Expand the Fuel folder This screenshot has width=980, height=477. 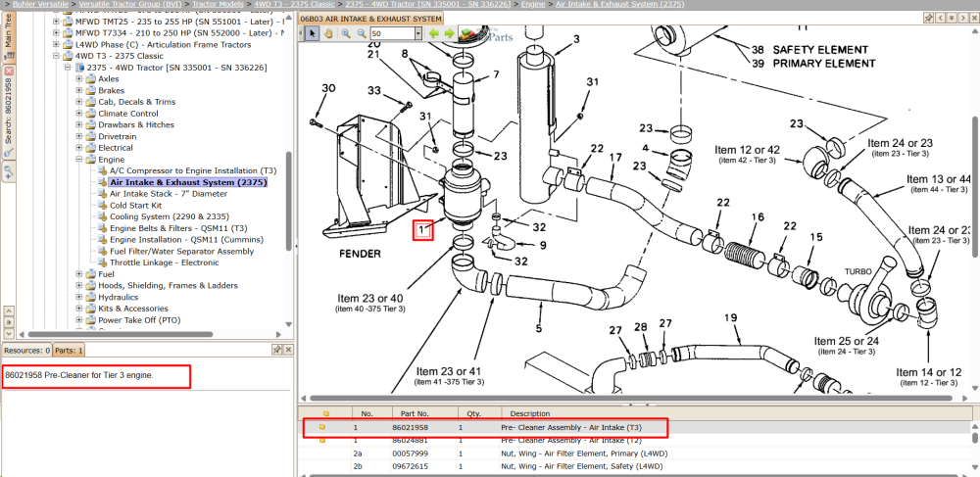pyautogui.click(x=78, y=274)
